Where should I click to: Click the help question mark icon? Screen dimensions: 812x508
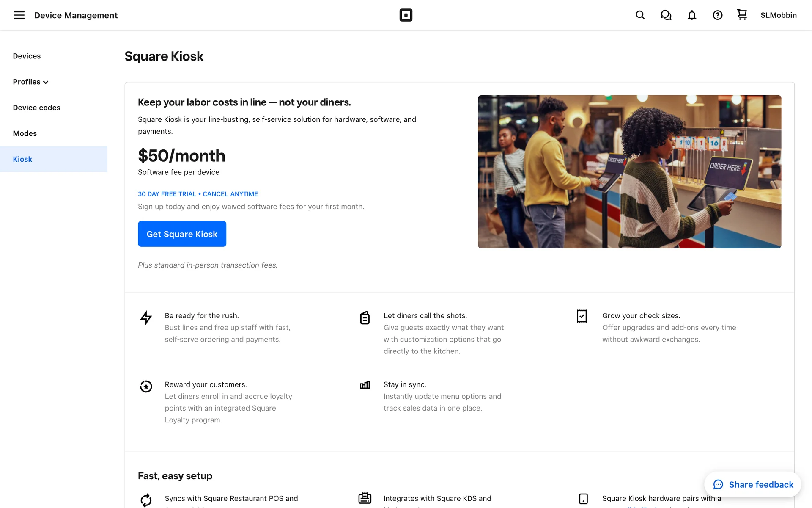tap(717, 15)
